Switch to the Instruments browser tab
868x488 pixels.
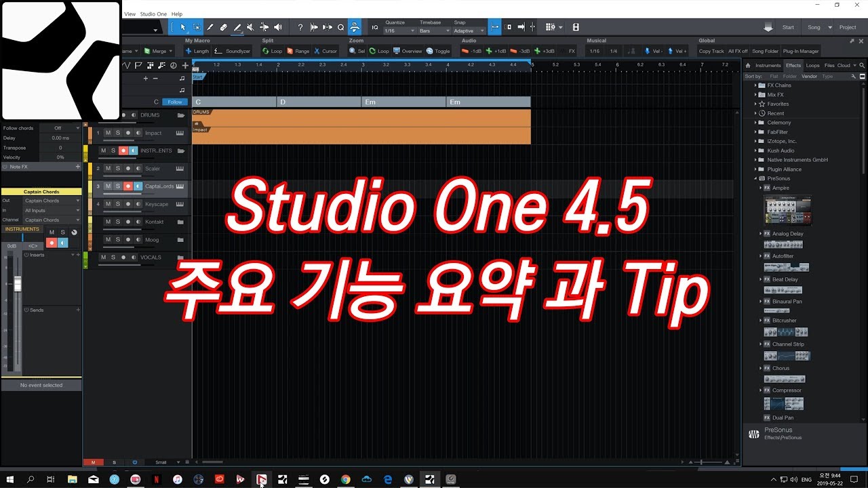click(x=768, y=66)
